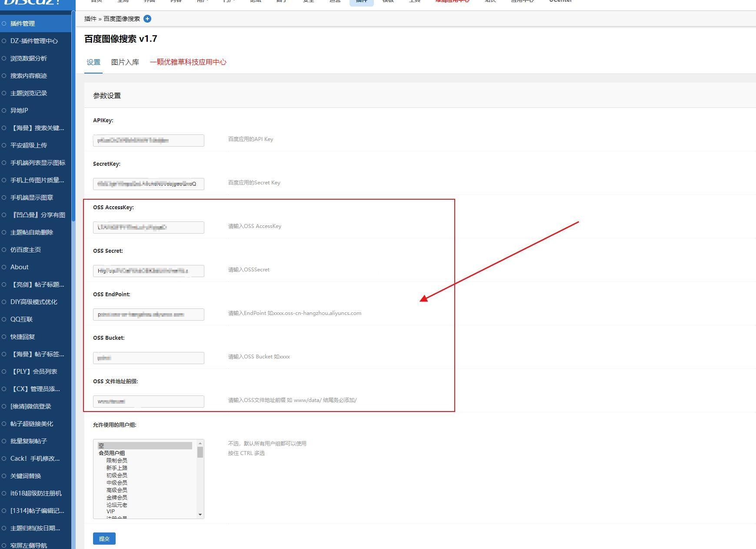Click user group list scroll-down arrow

pos(200,515)
